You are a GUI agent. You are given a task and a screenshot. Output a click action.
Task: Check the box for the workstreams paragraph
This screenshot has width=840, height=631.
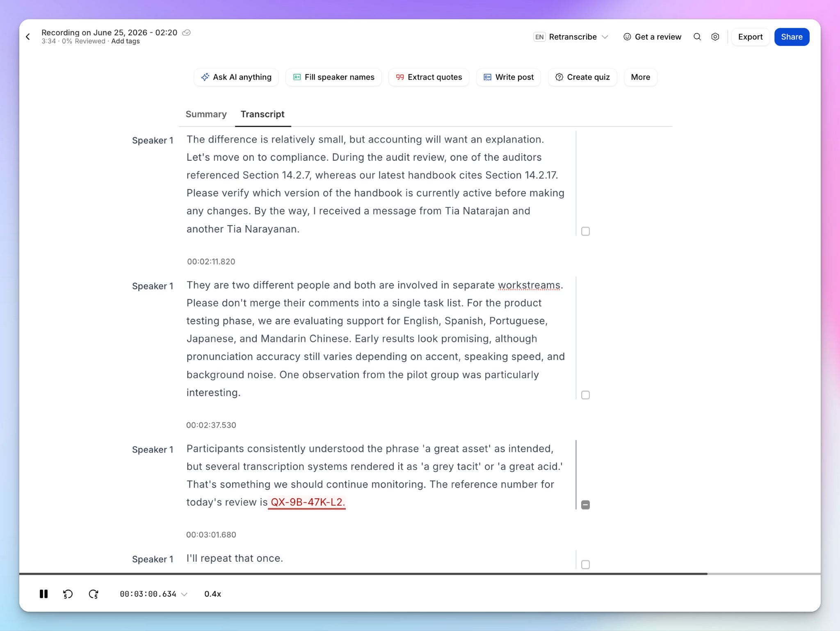(585, 395)
